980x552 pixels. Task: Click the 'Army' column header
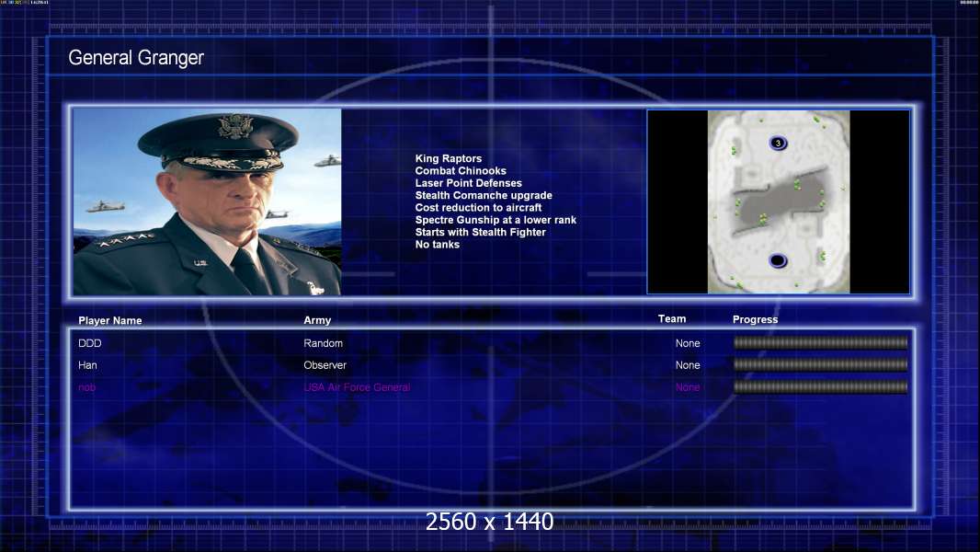[x=317, y=320]
